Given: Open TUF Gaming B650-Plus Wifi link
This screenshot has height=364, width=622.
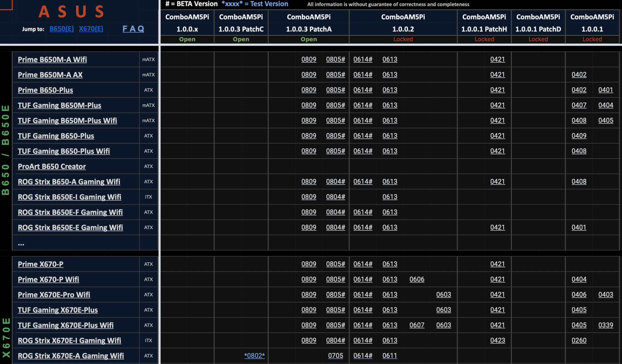Looking at the screenshot, I should [x=64, y=151].
